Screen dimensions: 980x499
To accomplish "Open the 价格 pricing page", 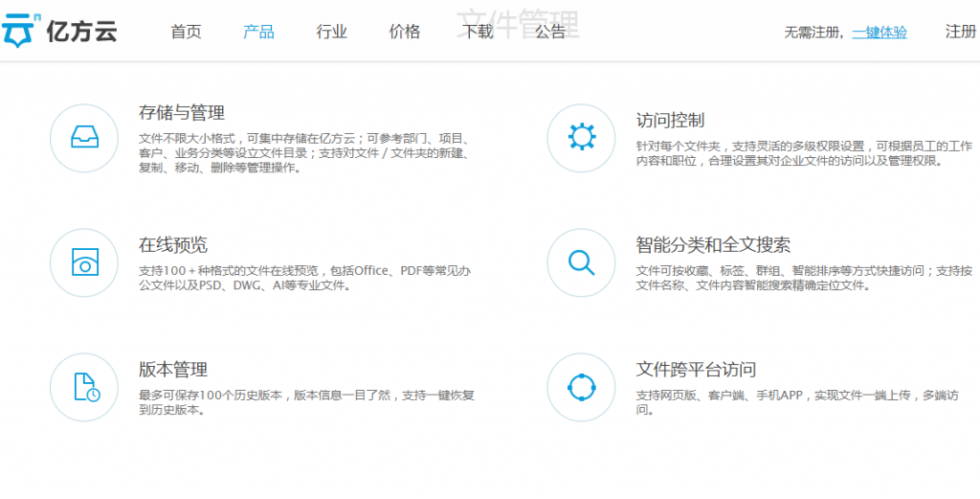I will 404,32.
